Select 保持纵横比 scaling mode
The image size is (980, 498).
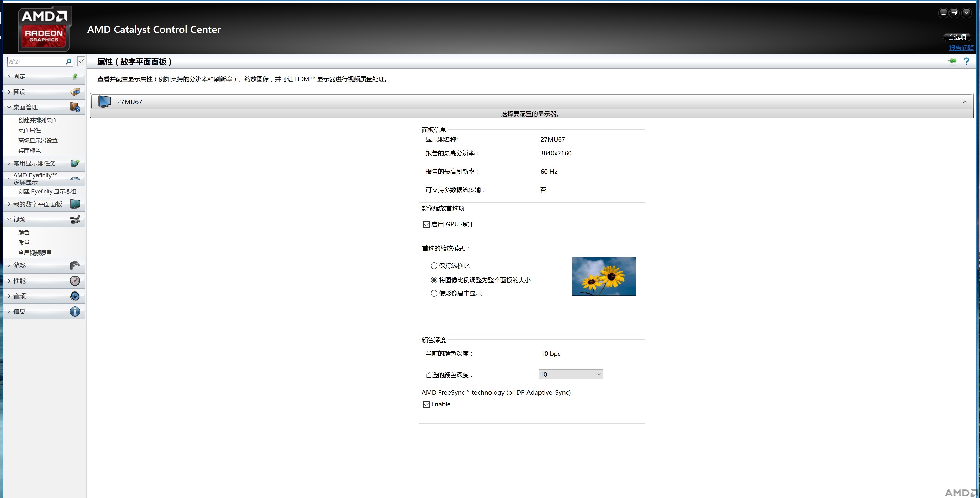(x=434, y=266)
